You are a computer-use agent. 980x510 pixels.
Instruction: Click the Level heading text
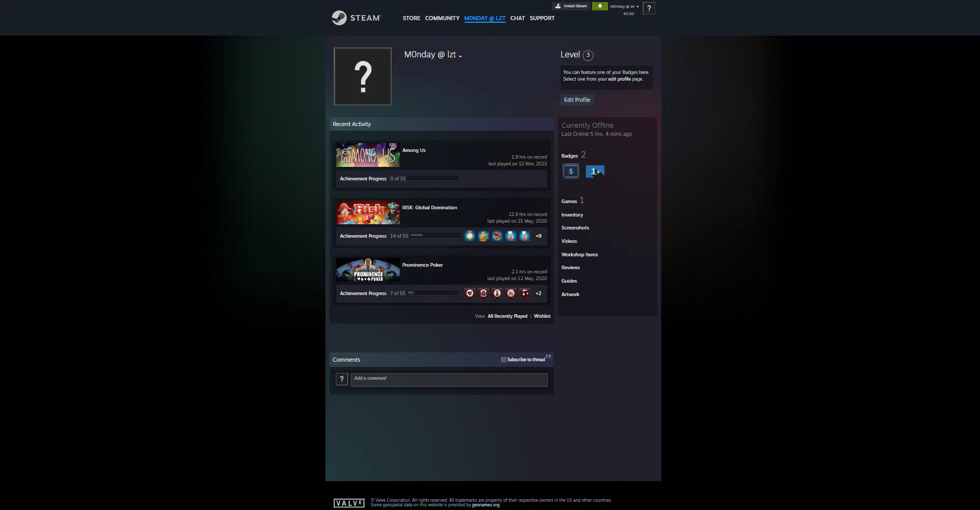tap(570, 55)
